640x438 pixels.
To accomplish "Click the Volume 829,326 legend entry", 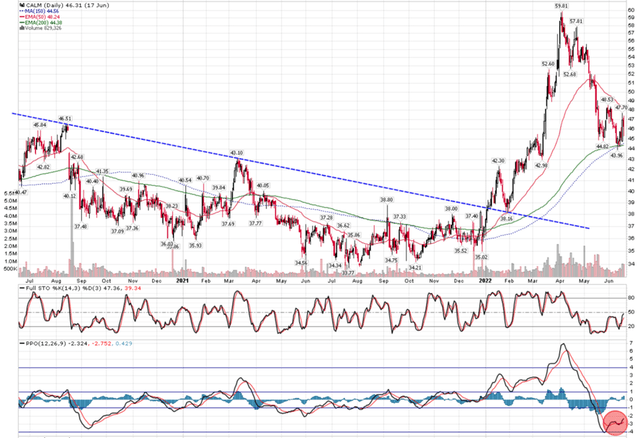I will [x=41, y=28].
